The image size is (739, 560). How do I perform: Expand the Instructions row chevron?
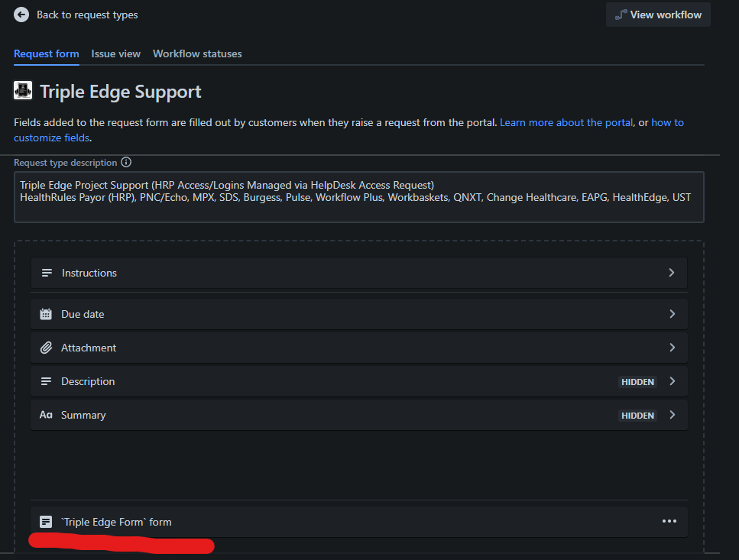pos(672,273)
